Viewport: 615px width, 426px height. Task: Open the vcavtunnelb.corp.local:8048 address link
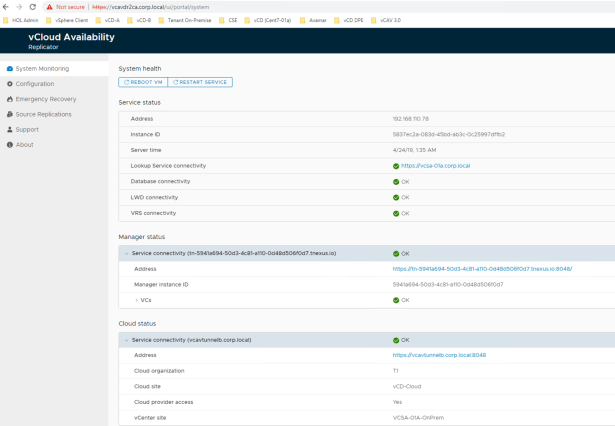point(439,355)
